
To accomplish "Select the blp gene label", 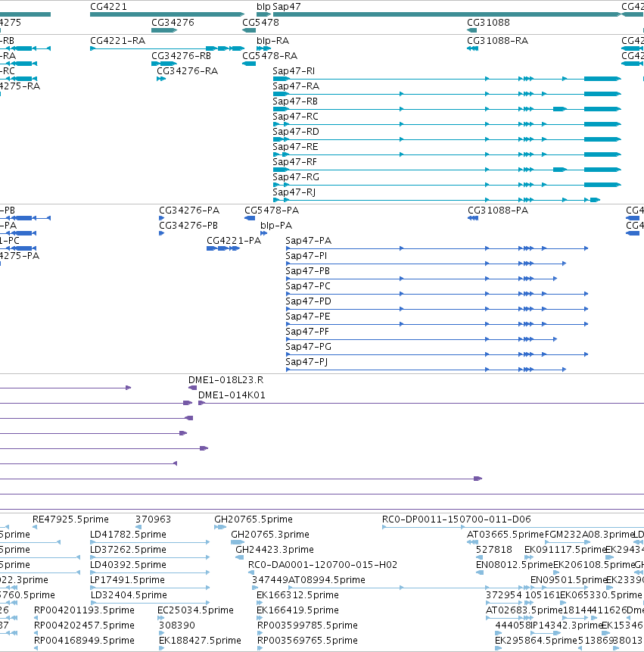I will click(x=263, y=7).
